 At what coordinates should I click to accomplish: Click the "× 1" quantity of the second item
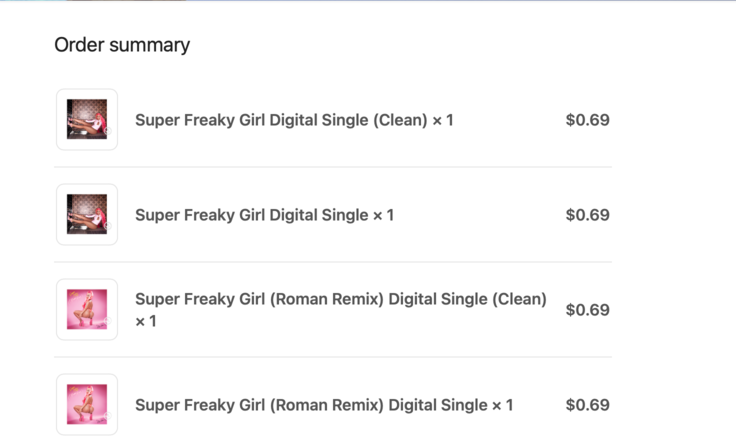coord(383,215)
